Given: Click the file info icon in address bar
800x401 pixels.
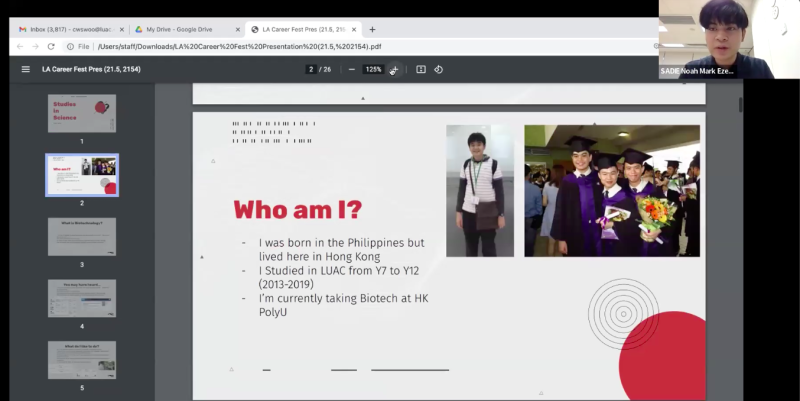Looking at the screenshot, I should pos(70,46).
